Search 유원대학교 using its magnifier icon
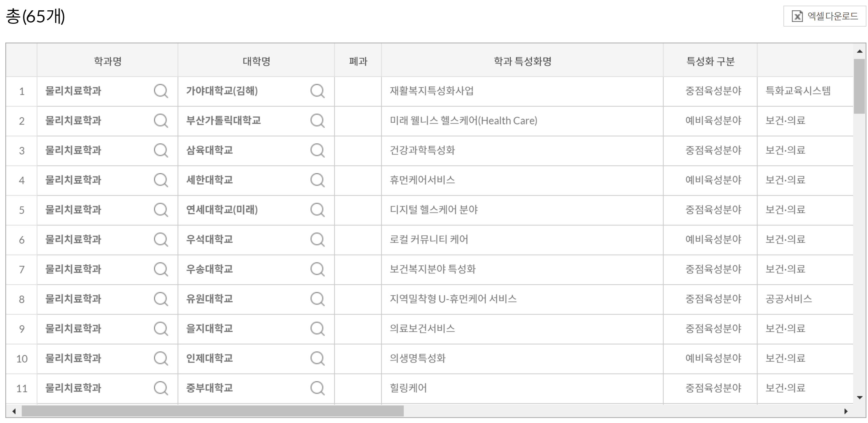Screen dimensions: 868x423 (x=317, y=299)
